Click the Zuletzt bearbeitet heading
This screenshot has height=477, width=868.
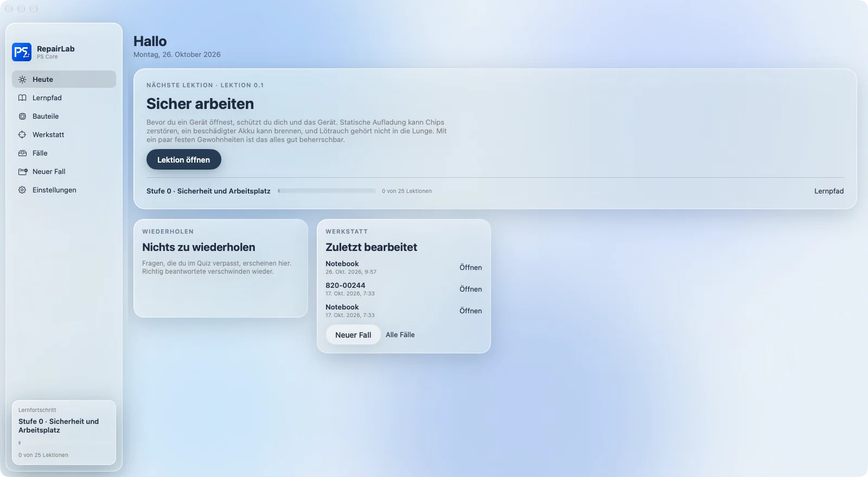[371, 247]
